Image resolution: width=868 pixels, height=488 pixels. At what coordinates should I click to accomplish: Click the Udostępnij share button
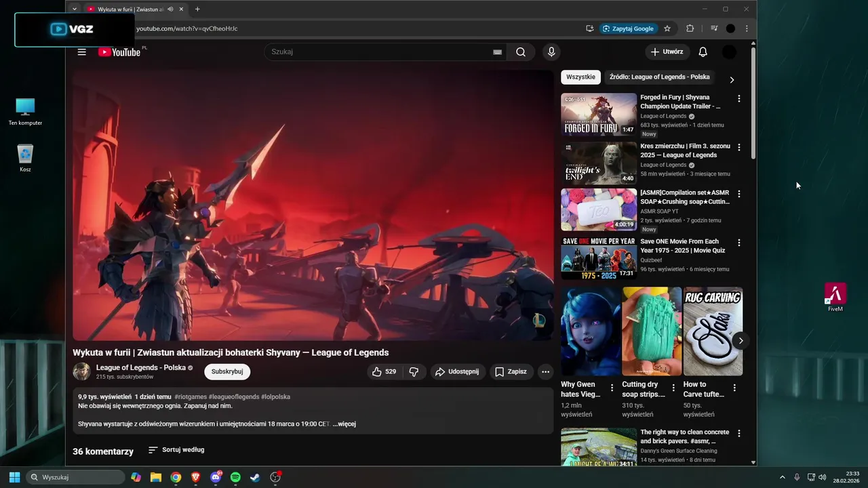coord(457,371)
